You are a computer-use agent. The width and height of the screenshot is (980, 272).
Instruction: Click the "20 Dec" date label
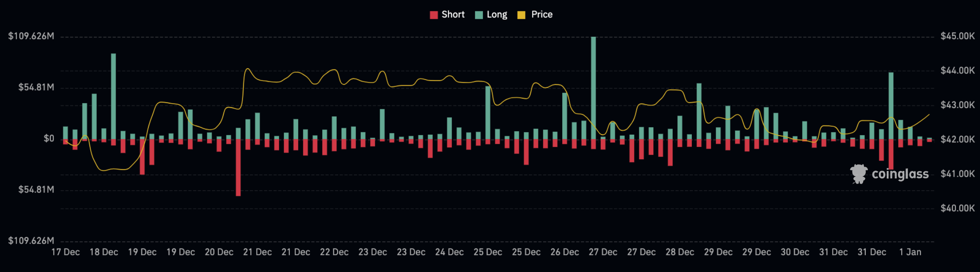click(219, 252)
